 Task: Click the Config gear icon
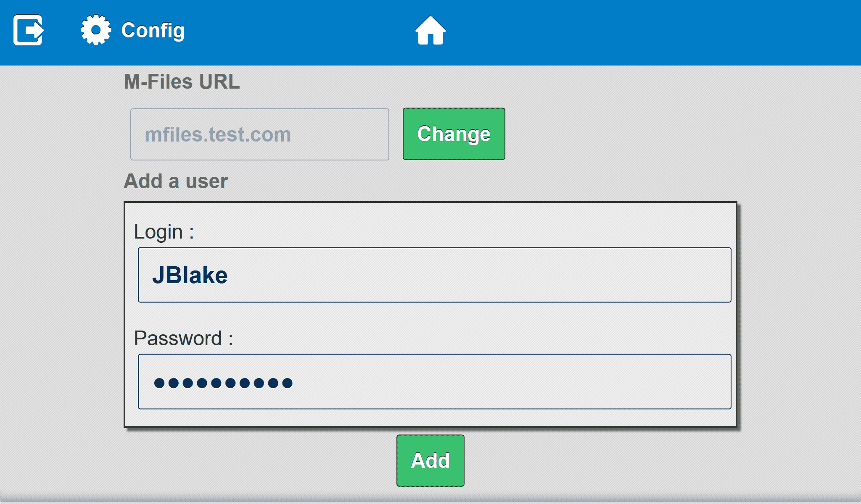click(x=96, y=30)
